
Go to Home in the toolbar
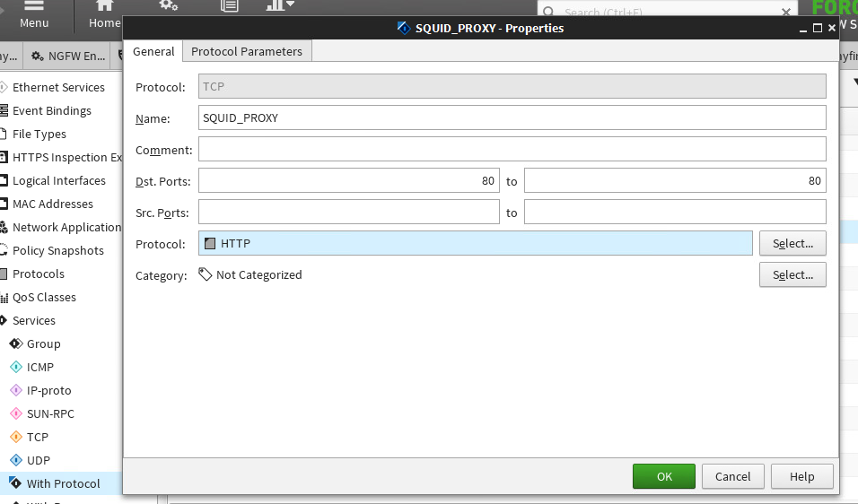pos(104,15)
